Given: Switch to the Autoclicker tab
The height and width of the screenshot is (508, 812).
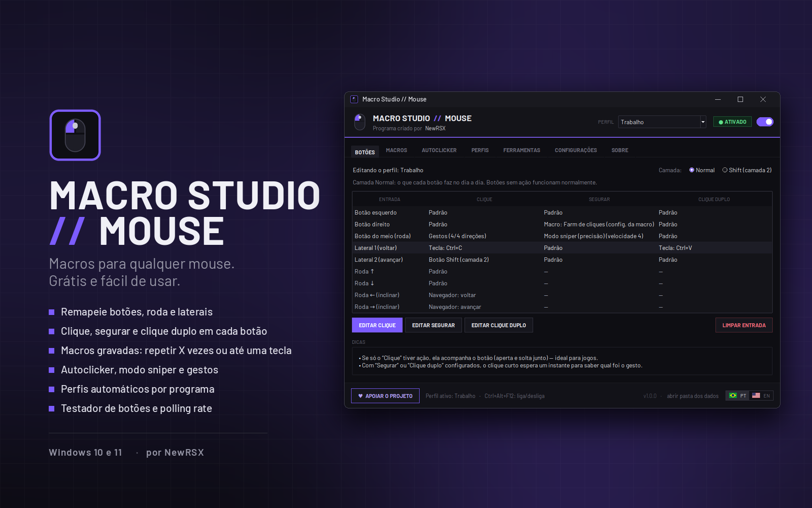Looking at the screenshot, I should click(439, 150).
